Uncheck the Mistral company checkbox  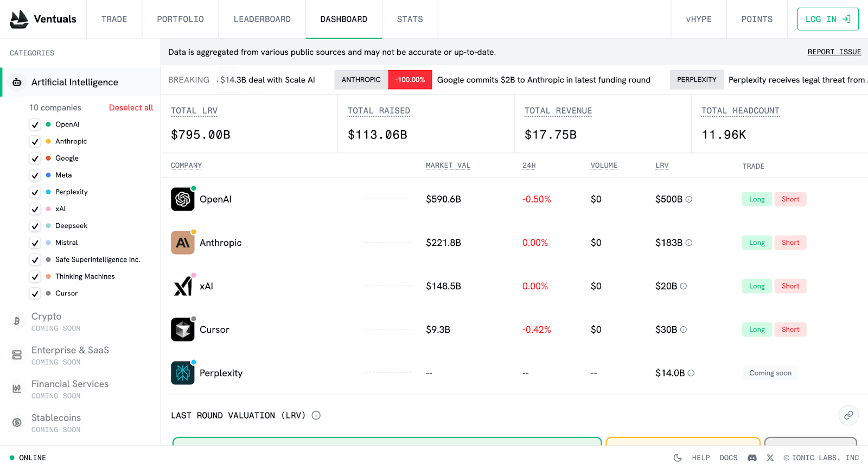[35, 243]
